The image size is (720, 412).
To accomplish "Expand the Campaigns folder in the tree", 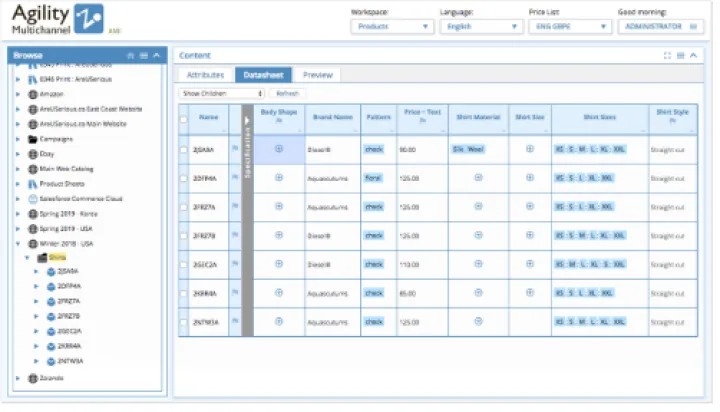I will point(18,139).
